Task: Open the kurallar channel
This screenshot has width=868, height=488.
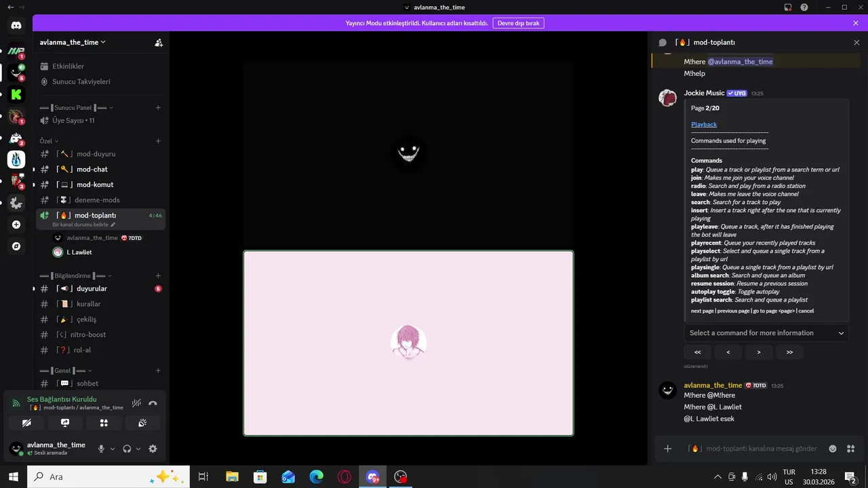Action: coord(101,304)
